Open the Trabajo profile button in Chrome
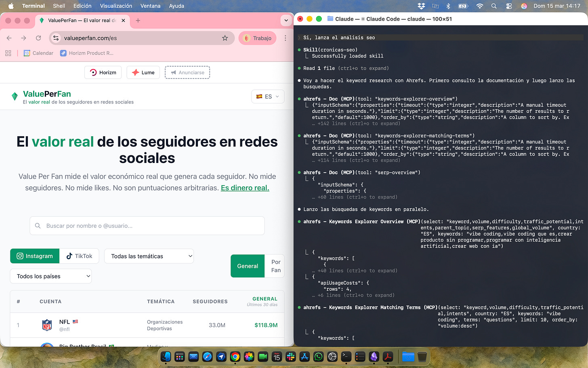 point(258,38)
